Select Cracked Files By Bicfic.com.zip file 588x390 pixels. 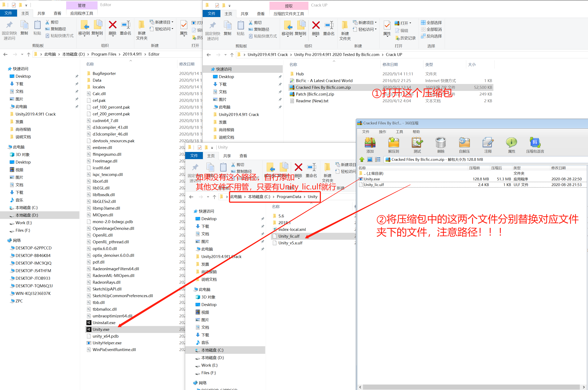(390, 88)
